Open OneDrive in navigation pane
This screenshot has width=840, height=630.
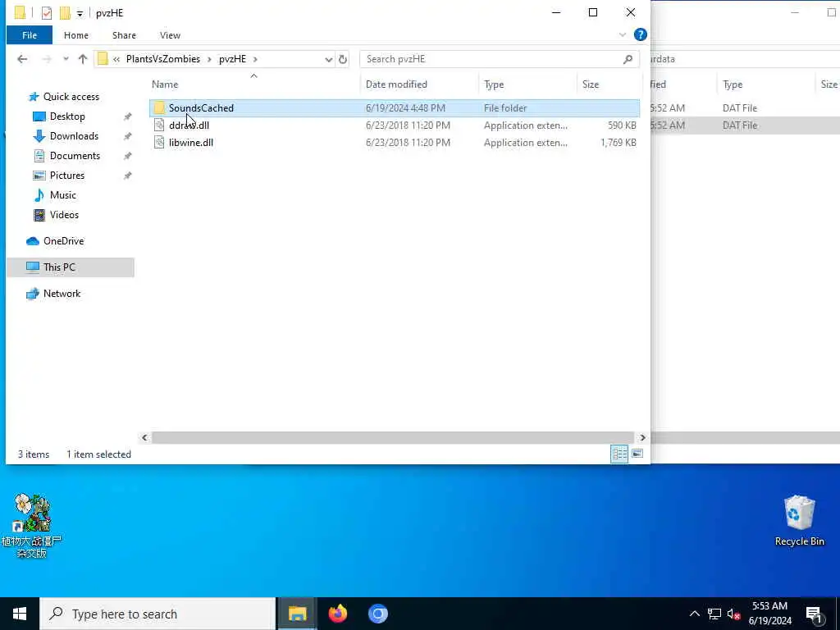tap(63, 241)
